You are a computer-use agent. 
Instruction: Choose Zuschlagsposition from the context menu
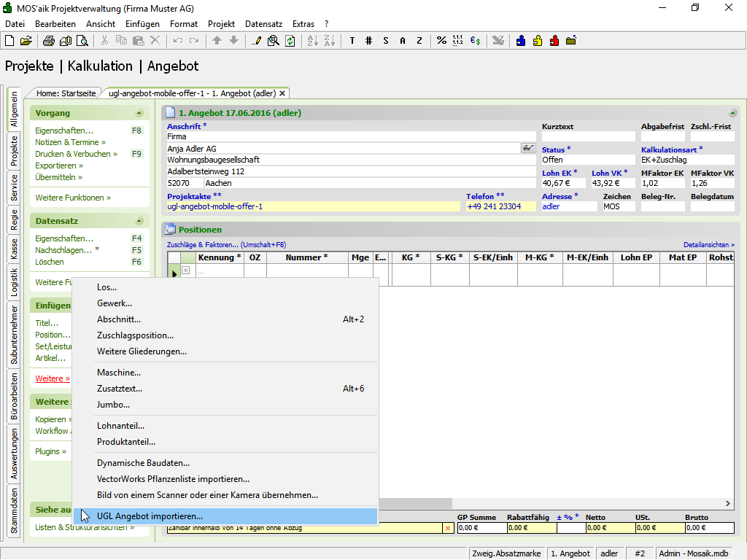[135, 335]
